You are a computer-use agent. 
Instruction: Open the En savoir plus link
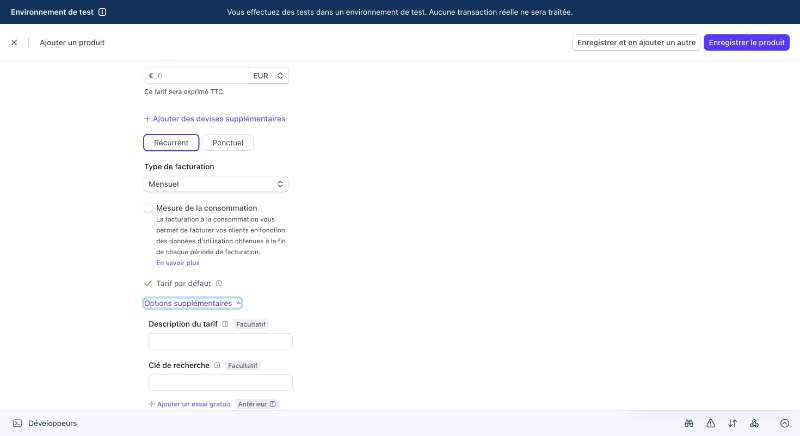tap(178, 263)
